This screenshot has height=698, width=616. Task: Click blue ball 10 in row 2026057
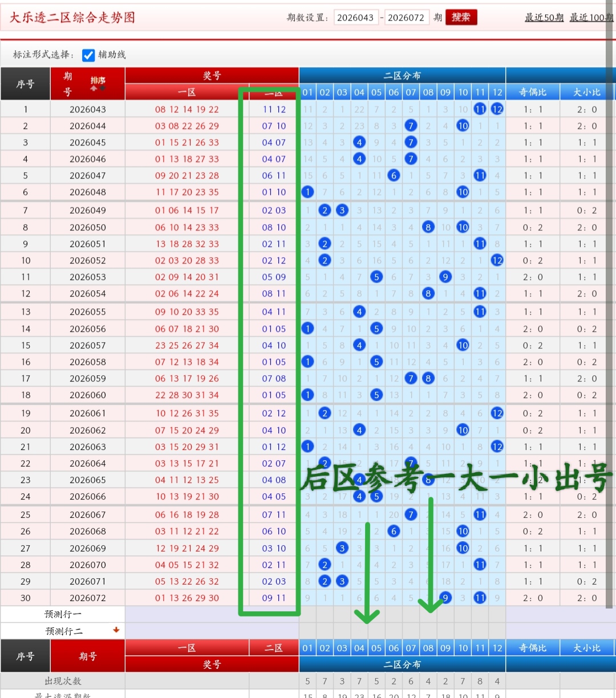pos(463,345)
